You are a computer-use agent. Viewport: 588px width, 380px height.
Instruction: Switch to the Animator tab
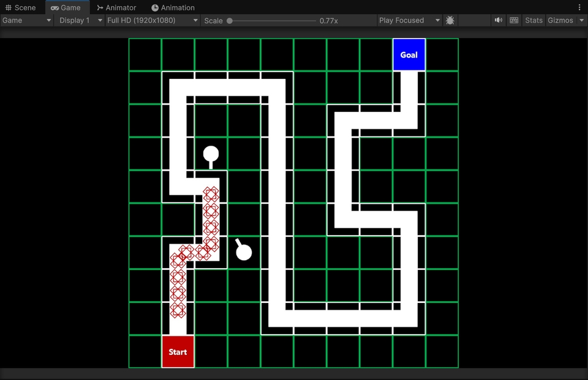click(116, 7)
